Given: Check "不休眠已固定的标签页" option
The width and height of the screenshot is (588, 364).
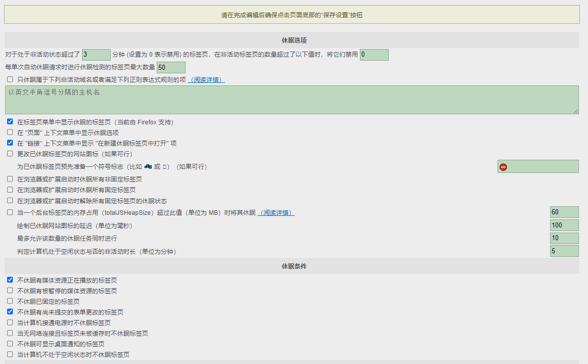Looking at the screenshot, I should (10, 301).
